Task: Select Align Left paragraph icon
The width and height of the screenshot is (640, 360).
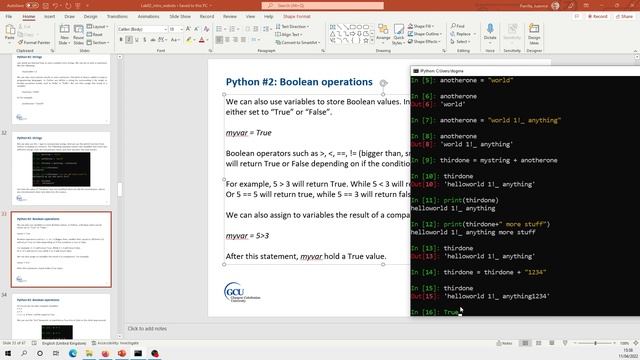Action: [219, 40]
